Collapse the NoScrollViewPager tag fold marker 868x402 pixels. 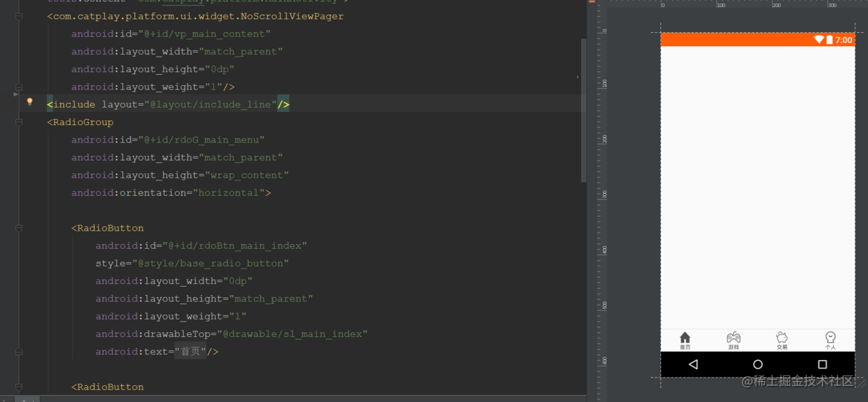tap(19, 16)
